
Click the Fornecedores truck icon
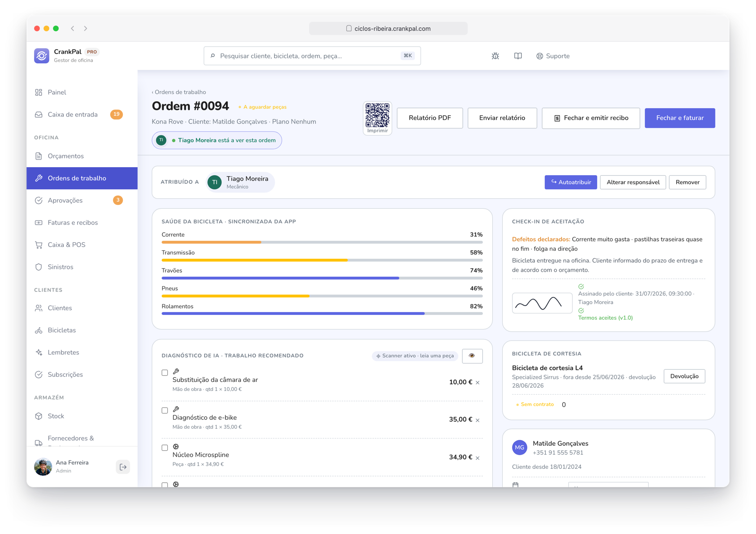pyautogui.click(x=39, y=443)
